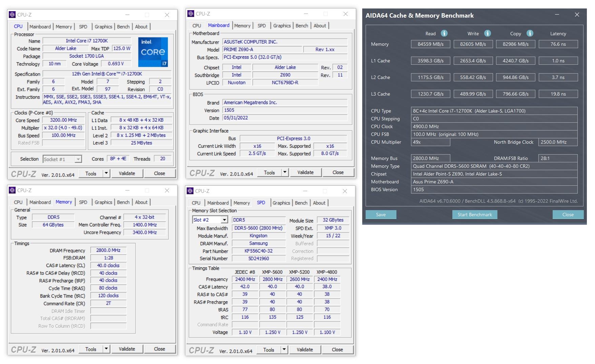Image resolution: width=595 pixels, height=364 pixels.
Task: Click Close button in the Memory window
Action: point(160,349)
